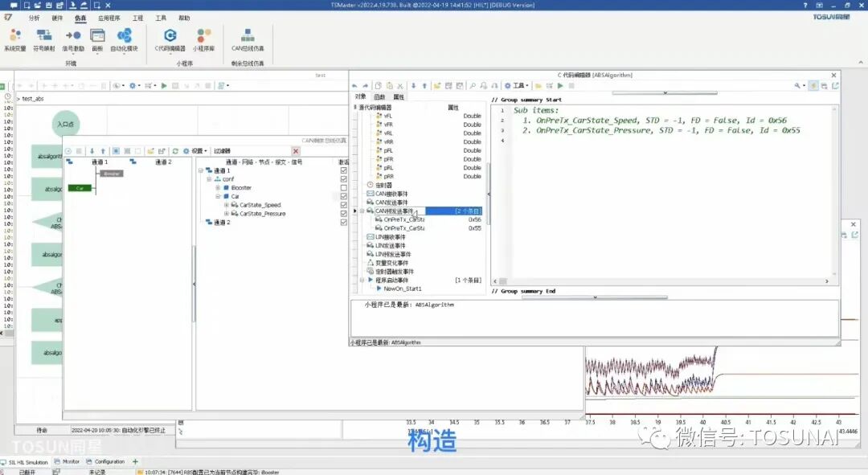Toggle checkbox for 通道 1 row
This screenshot has height=475, width=868.
pos(344,170)
